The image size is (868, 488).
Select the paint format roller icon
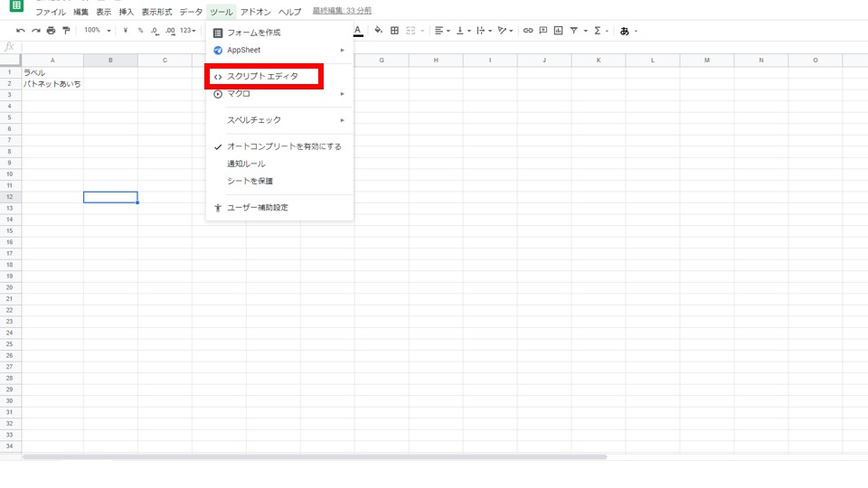pos(66,31)
